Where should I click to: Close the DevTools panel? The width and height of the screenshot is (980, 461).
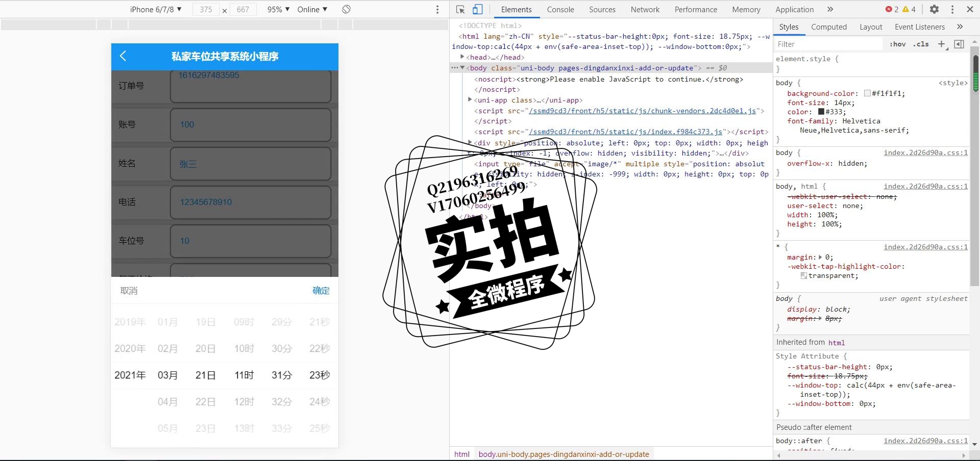click(970, 9)
